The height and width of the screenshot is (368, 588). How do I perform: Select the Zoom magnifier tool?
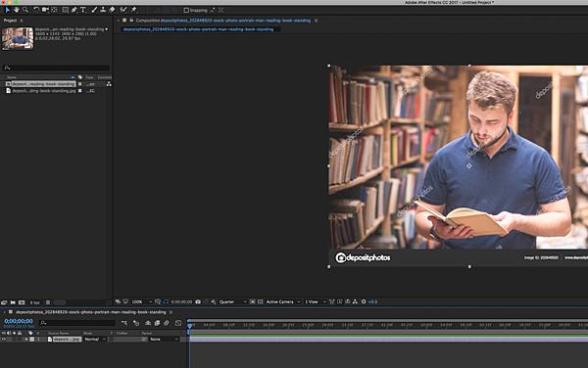click(25, 10)
